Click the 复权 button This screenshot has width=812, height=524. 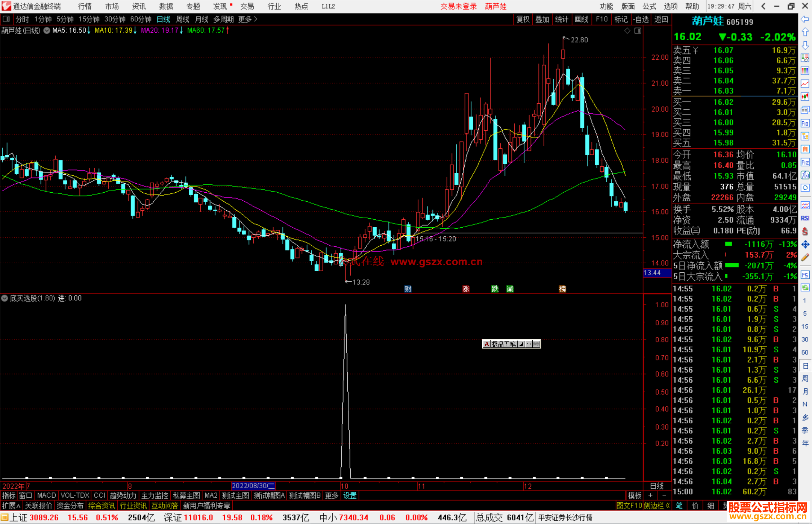[x=523, y=19]
